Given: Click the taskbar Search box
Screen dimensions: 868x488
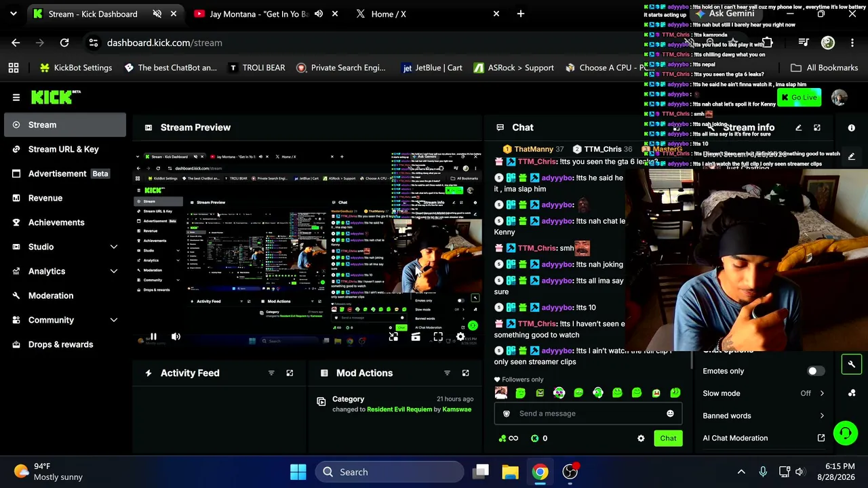Looking at the screenshot, I should point(389,472).
